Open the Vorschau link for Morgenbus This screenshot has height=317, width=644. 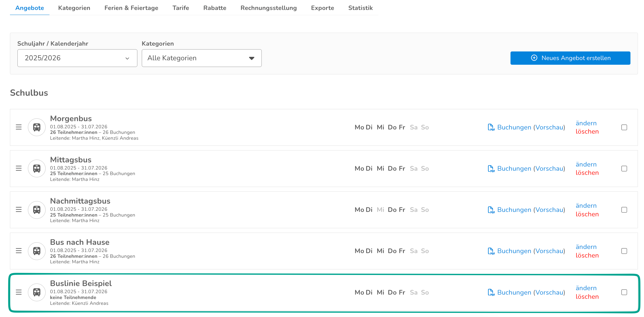549,128
